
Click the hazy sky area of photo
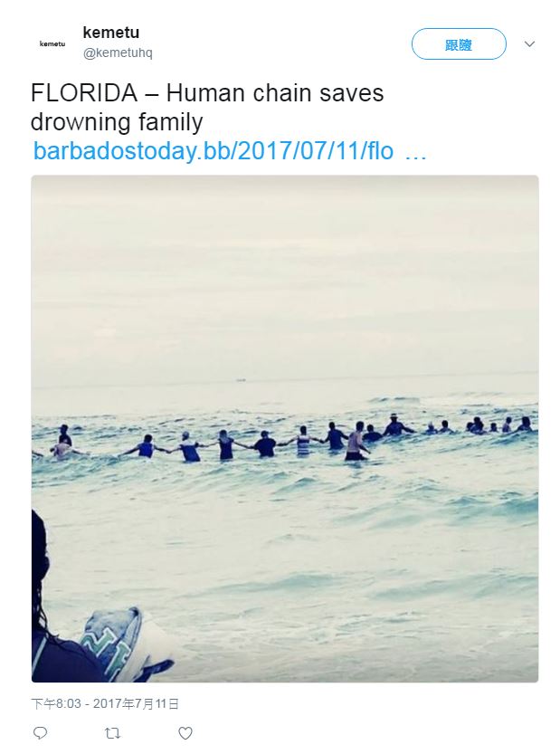(x=285, y=274)
